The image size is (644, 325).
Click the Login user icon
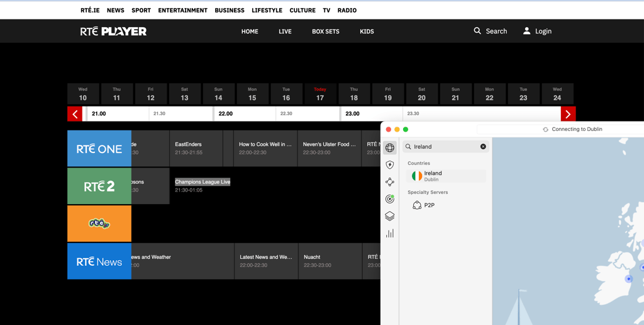(526, 31)
